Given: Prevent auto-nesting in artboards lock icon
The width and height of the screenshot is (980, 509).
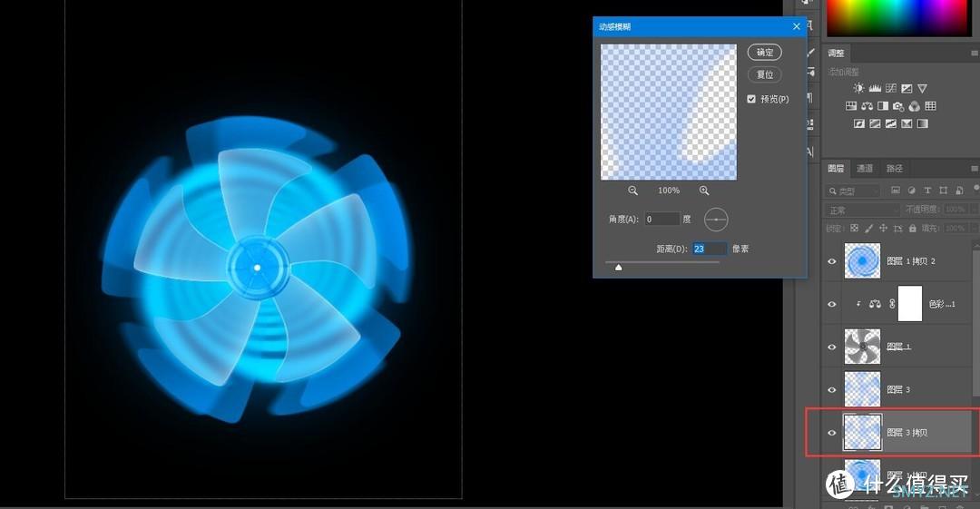Looking at the screenshot, I should 898,229.
